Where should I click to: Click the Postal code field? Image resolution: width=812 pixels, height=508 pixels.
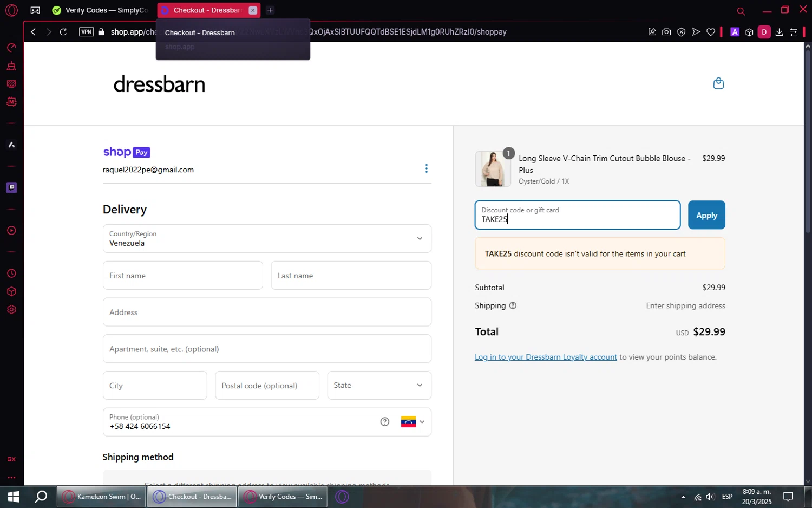pos(267,386)
